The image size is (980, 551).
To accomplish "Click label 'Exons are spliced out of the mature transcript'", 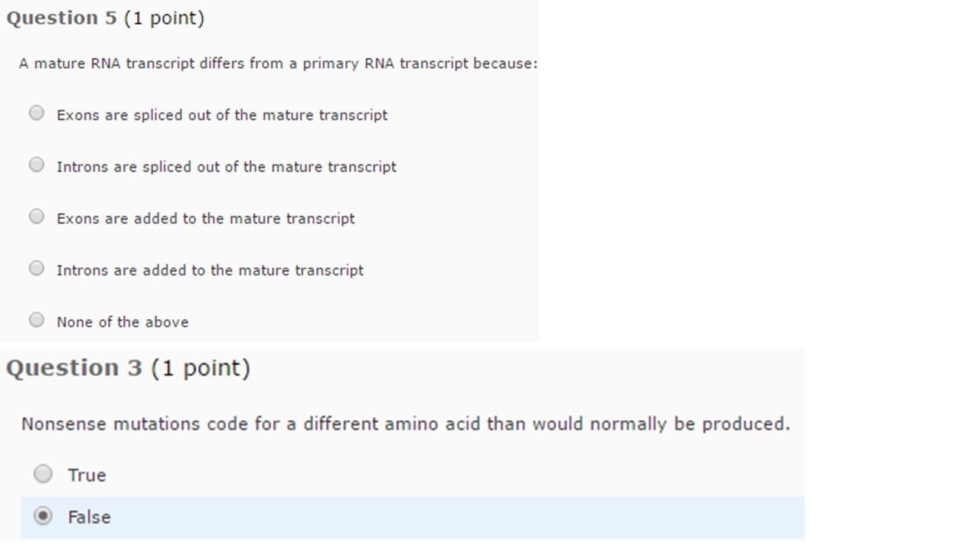I will [222, 115].
